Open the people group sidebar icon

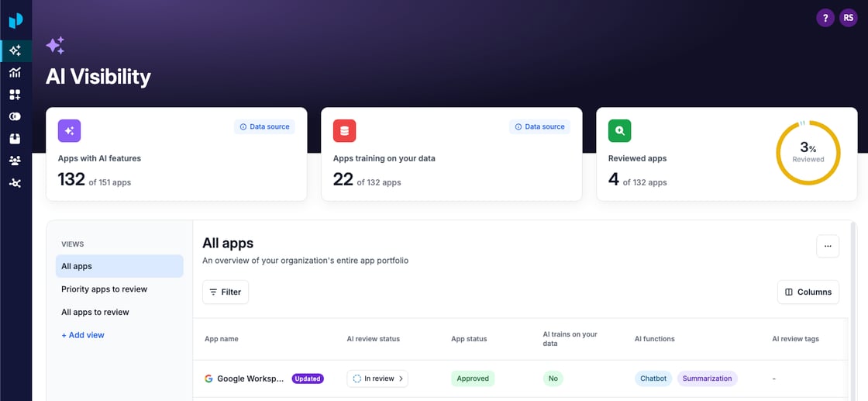coord(15,161)
